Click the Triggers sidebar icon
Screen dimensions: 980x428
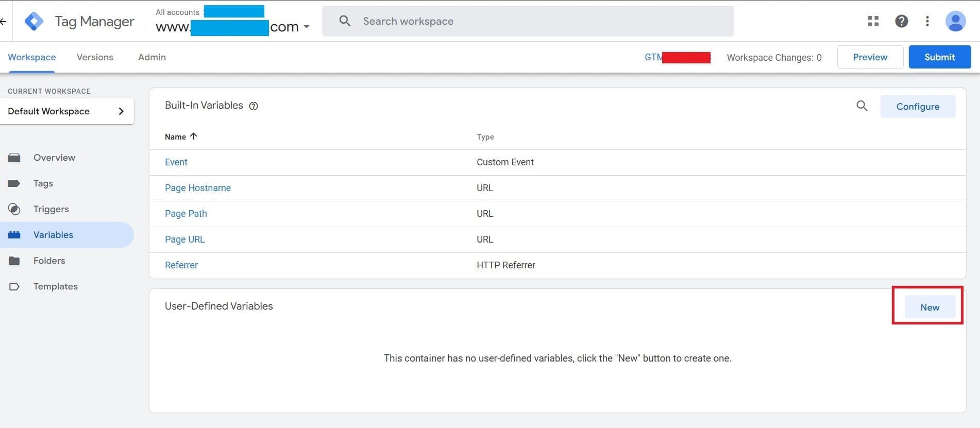coord(14,209)
